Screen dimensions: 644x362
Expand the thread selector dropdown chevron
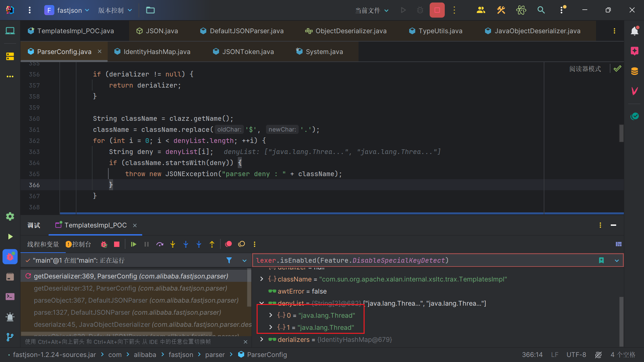pyautogui.click(x=245, y=260)
